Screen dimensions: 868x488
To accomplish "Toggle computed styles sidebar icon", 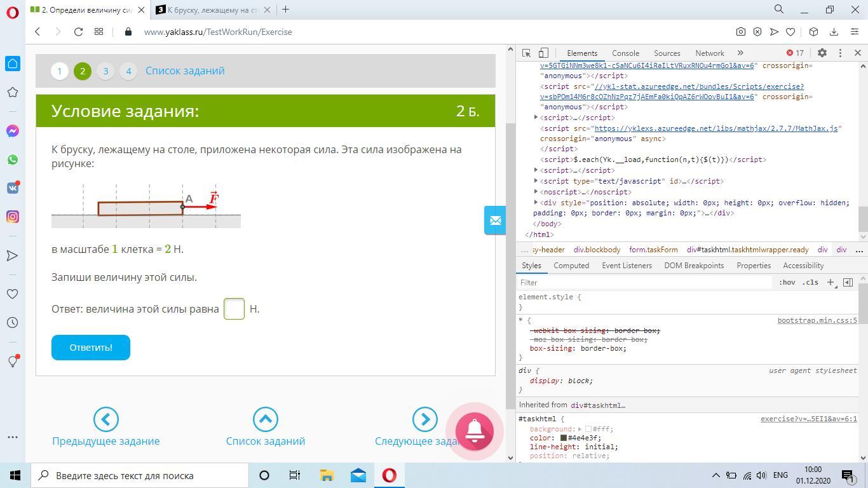I will point(848,282).
